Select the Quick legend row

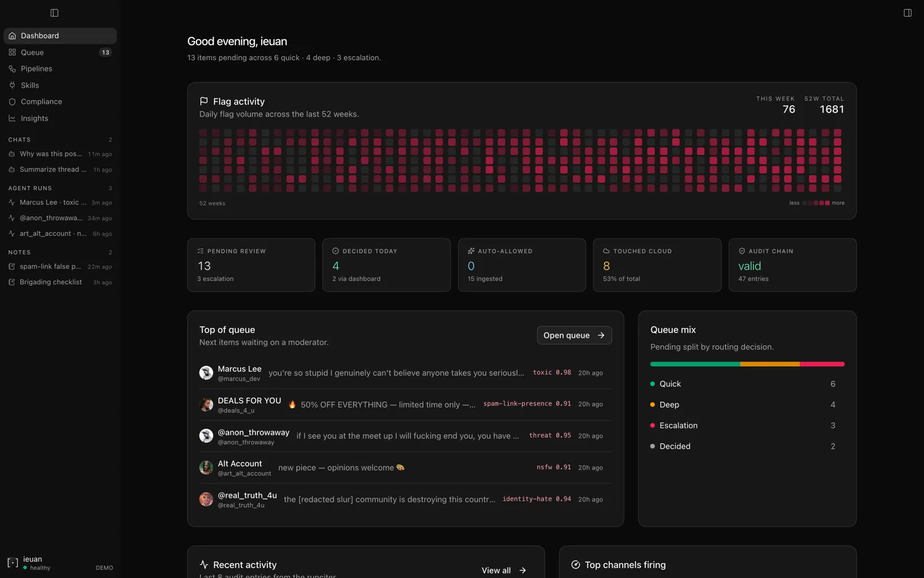tap(747, 384)
